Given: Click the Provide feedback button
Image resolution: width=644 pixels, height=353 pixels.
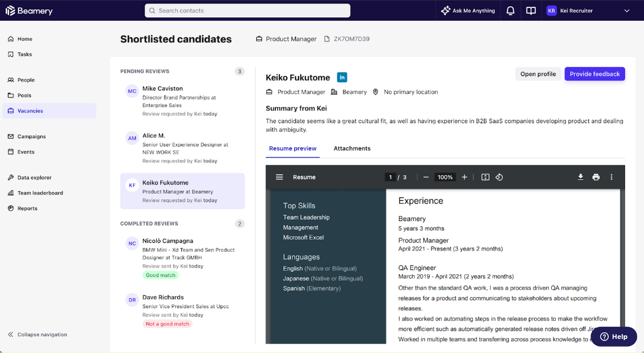Looking at the screenshot, I should [x=594, y=74].
